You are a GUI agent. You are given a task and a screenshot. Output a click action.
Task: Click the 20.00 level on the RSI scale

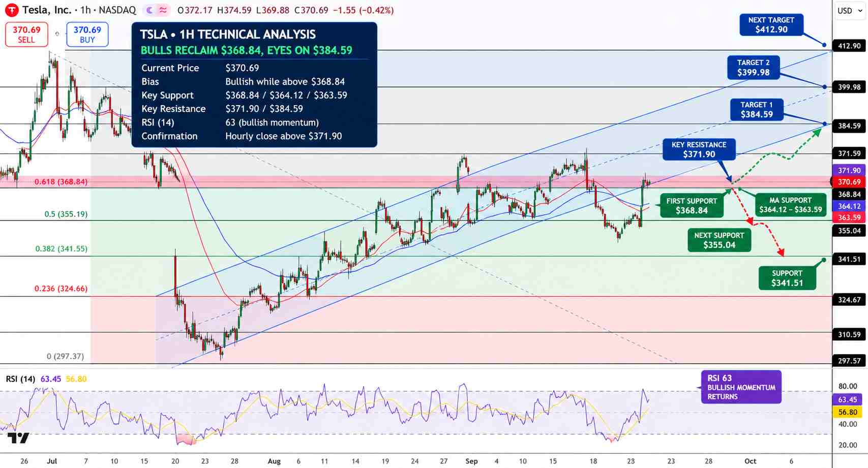pos(848,445)
